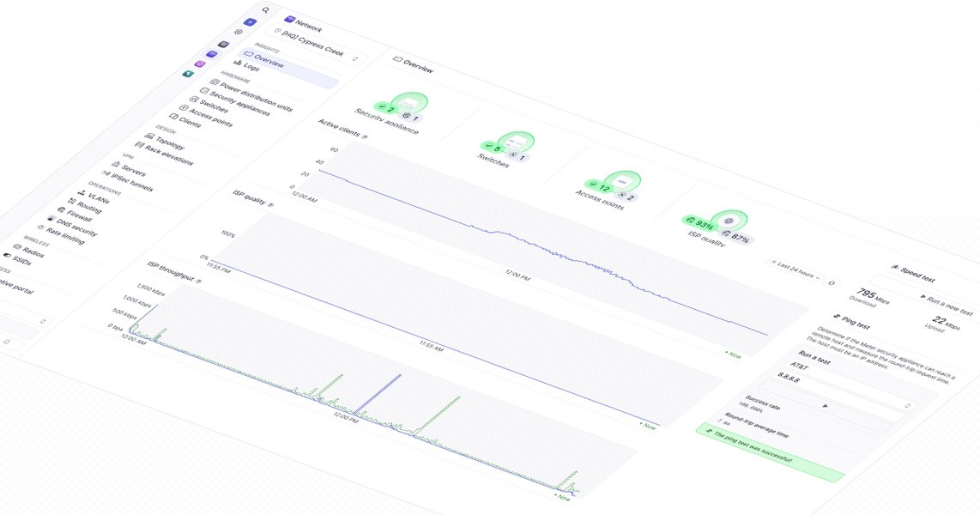Click Run a new test button

point(947,306)
